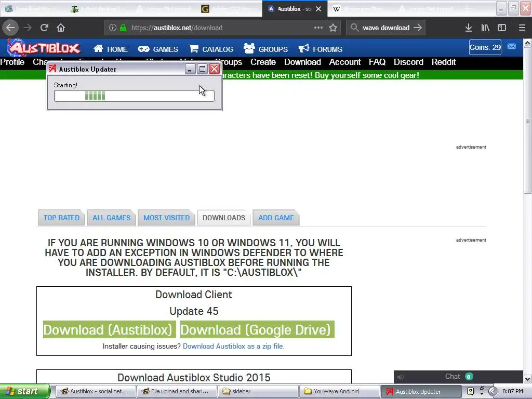Screen dimensions: 532x399
Task: Open the browser downloads arrow icon
Action: [469, 28]
